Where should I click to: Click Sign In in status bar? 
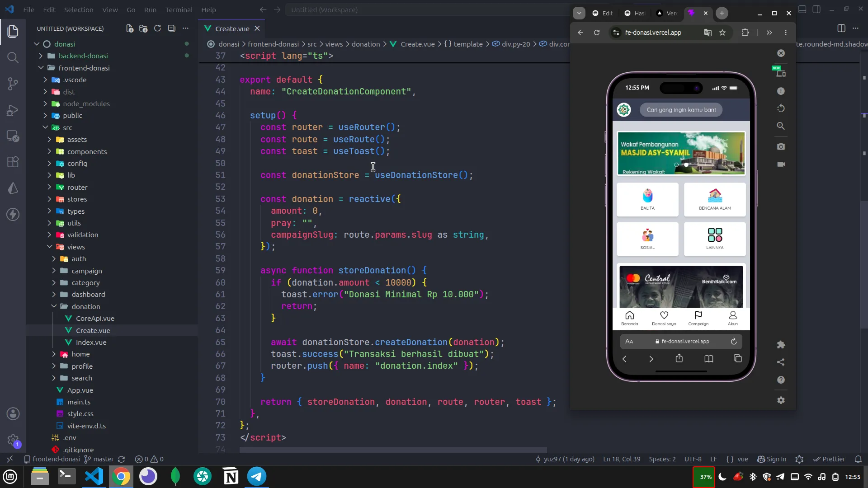pyautogui.click(x=772, y=459)
